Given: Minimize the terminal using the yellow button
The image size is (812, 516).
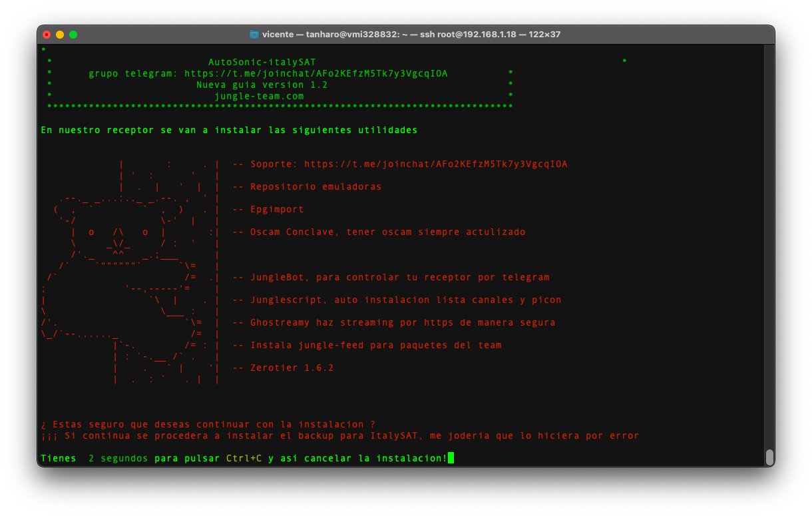Looking at the screenshot, I should pyautogui.click(x=60, y=34).
